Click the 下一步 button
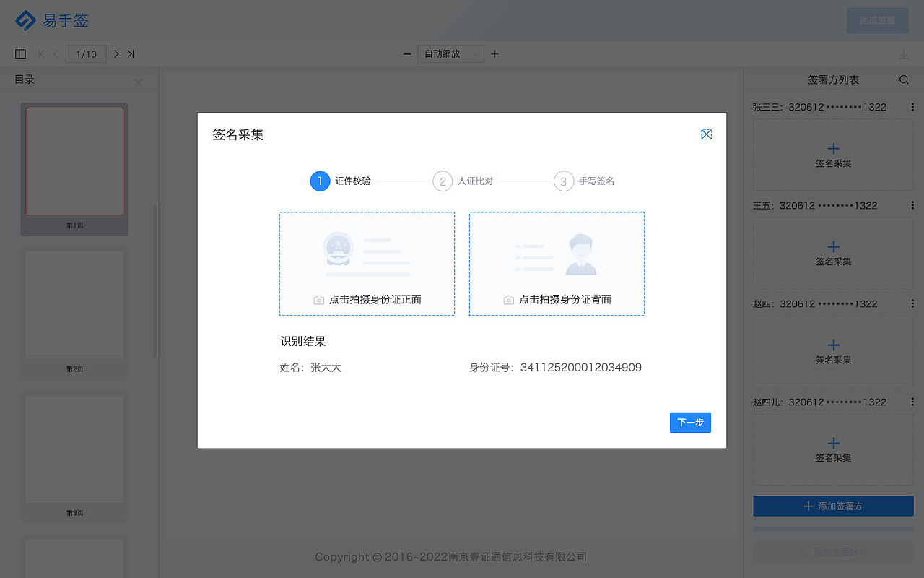Viewport: 924px width, 578px height. click(690, 422)
